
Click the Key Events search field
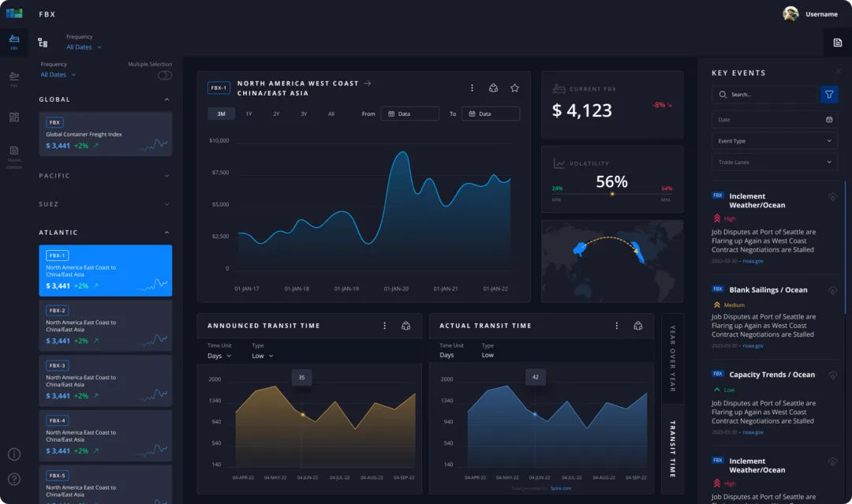point(764,95)
